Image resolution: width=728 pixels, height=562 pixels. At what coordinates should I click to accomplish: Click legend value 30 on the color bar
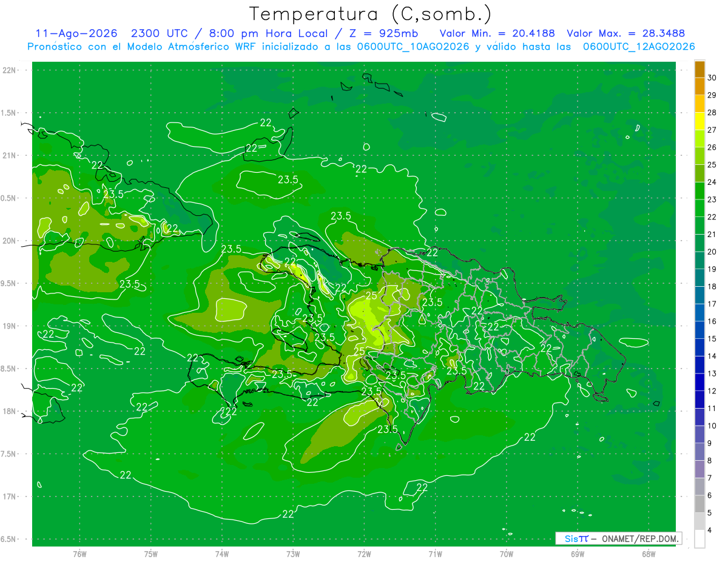point(712,78)
